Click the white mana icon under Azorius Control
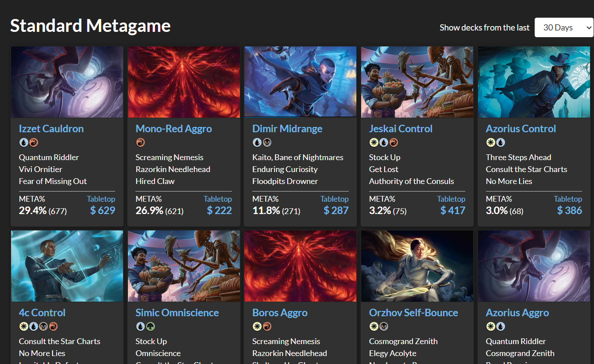The width and height of the screenshot is (594, 364). point(490,142)
